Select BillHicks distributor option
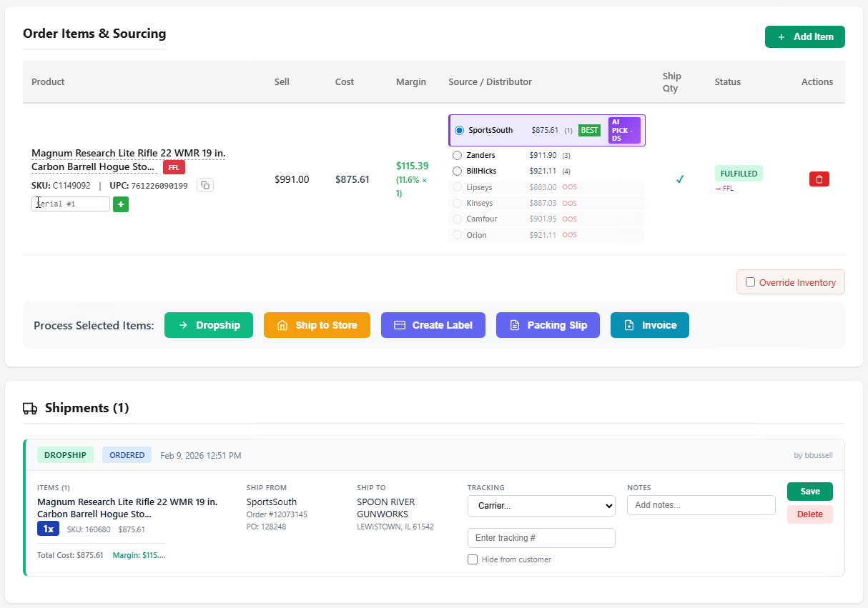The height and width of the screenshot is (608, 868). coord(458,171)
